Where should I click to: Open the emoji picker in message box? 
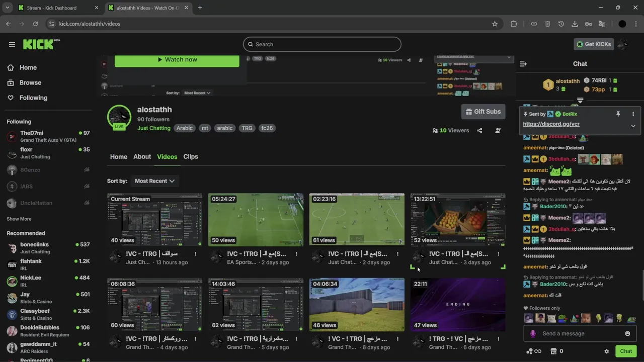pyautogui.click(x=627, y=333)
